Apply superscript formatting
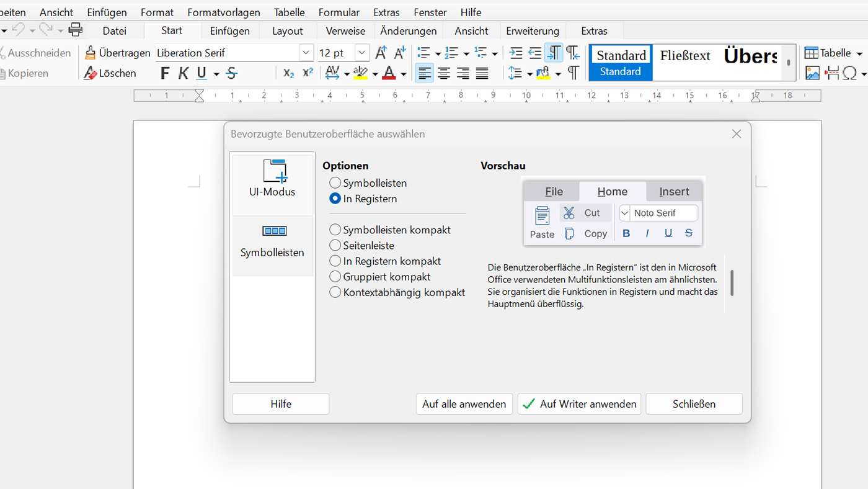This screenshot has width=868, height=489. [x=308, y=73]
